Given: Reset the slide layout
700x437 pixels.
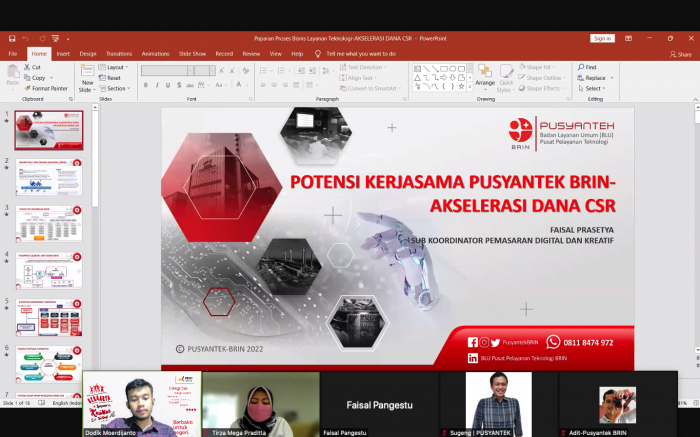Looking at the screenshot, I should point(110,78).
